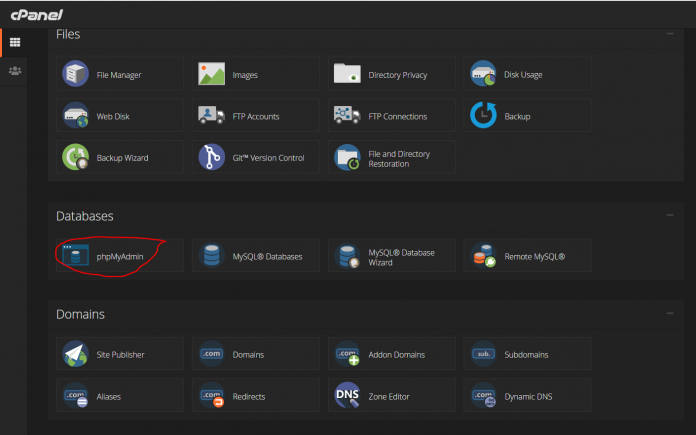Click the Subdomains label
696x435 pixels.
pyautogui.click(x=526, y=355)
